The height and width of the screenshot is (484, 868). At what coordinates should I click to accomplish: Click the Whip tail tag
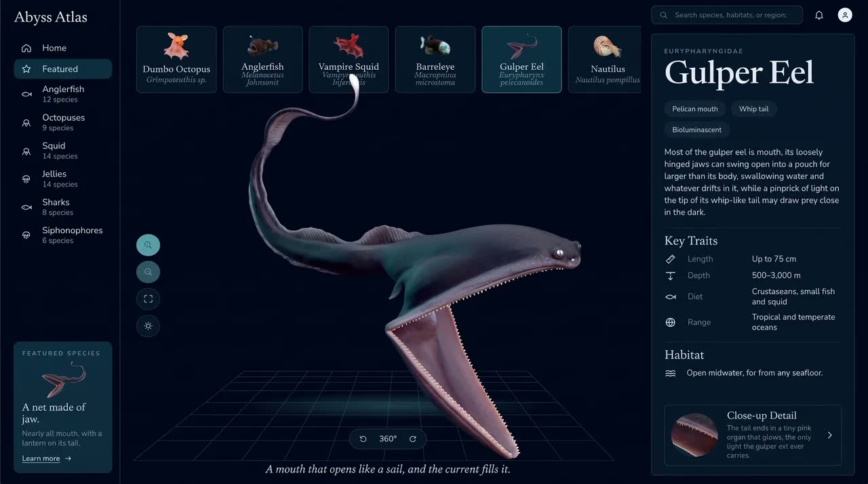point(754,109)
